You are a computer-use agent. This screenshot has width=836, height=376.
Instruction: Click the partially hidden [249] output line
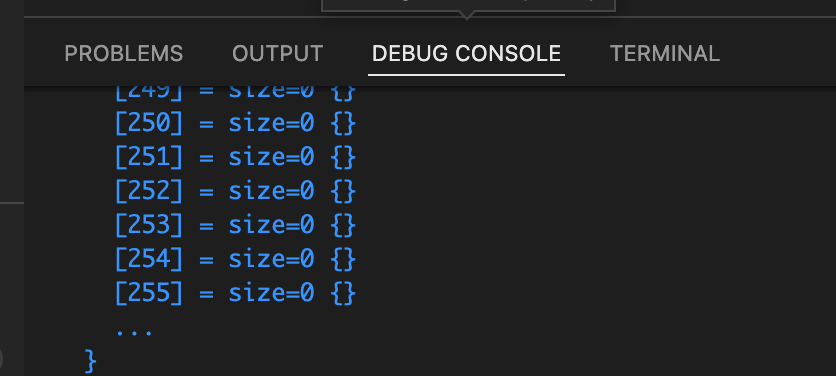[235, 93]
